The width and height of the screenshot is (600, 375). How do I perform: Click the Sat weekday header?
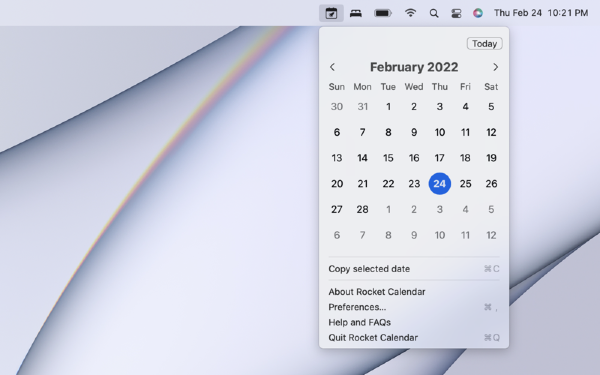491,87
